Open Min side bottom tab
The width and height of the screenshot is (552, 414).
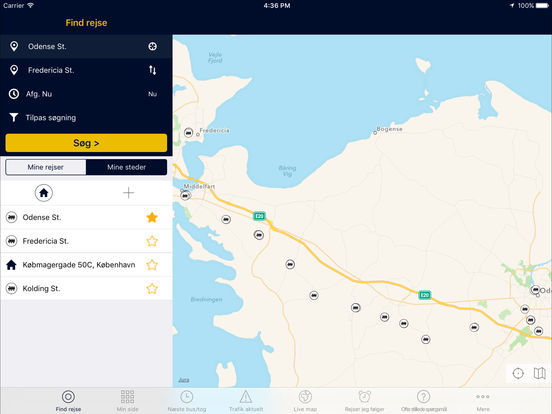pyautogui.click(x=127, y=401)
